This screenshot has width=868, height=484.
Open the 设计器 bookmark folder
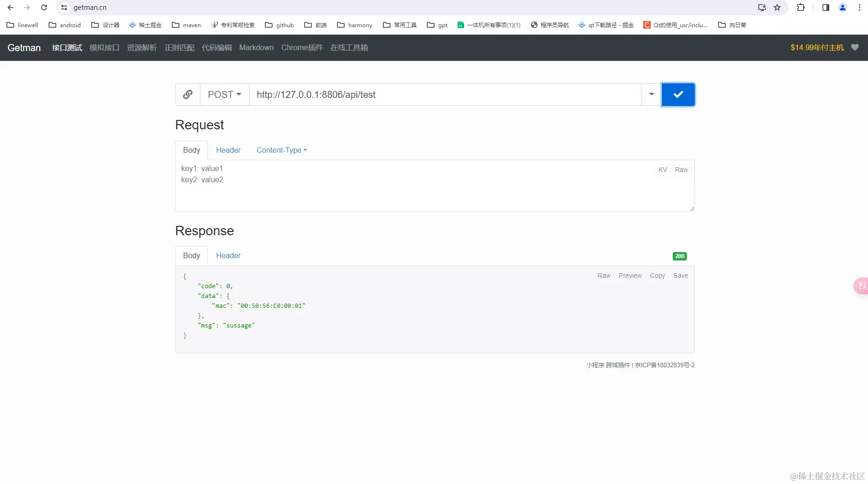pos(105,25)
